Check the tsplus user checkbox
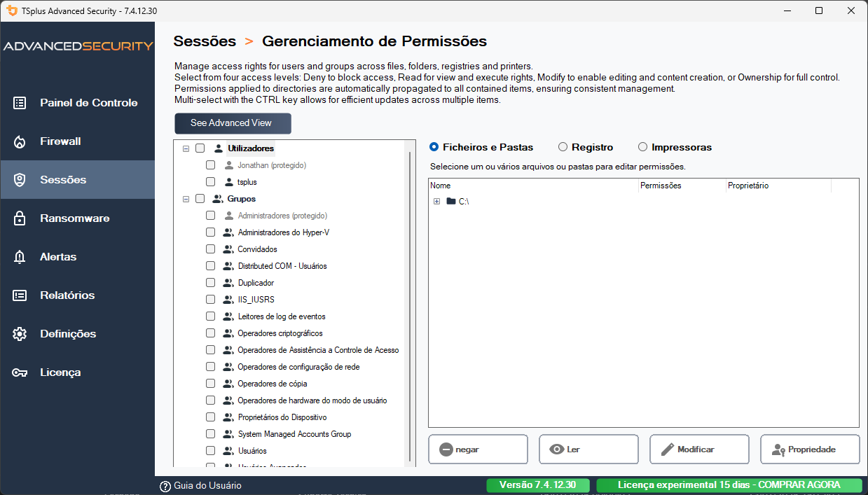Viewport: 868px width, 495px height. coord(210,181)
